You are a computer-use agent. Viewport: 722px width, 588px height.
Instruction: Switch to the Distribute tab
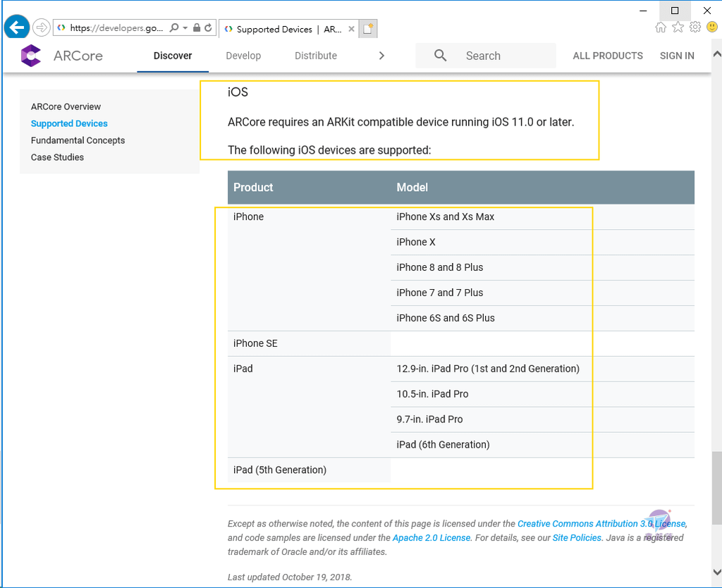point(316,56)
